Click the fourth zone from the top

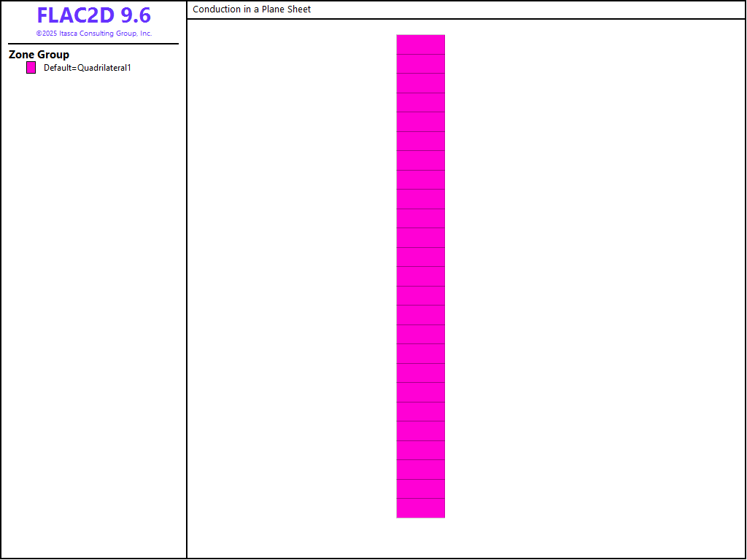point(420,103)
